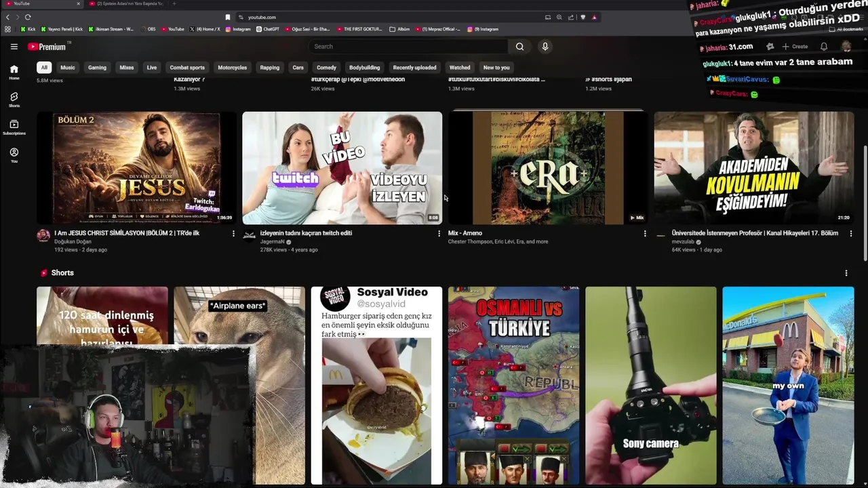This screenshot has height=488, width=868.
Task: Open Shorts in the left sidebar
Action: pyautogui.click(x=14, y=100)
